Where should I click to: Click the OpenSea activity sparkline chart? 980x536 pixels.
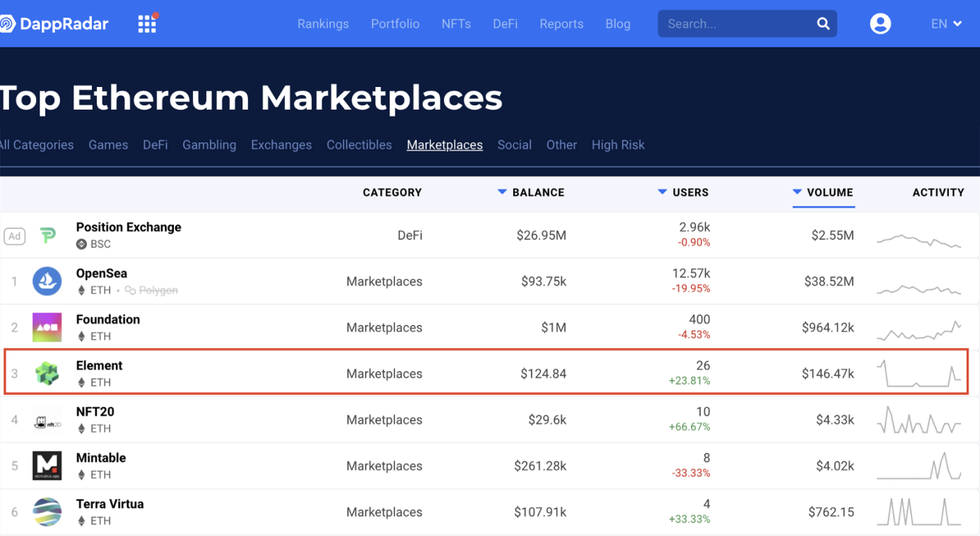pyautogui.click(x=919, y=289)
